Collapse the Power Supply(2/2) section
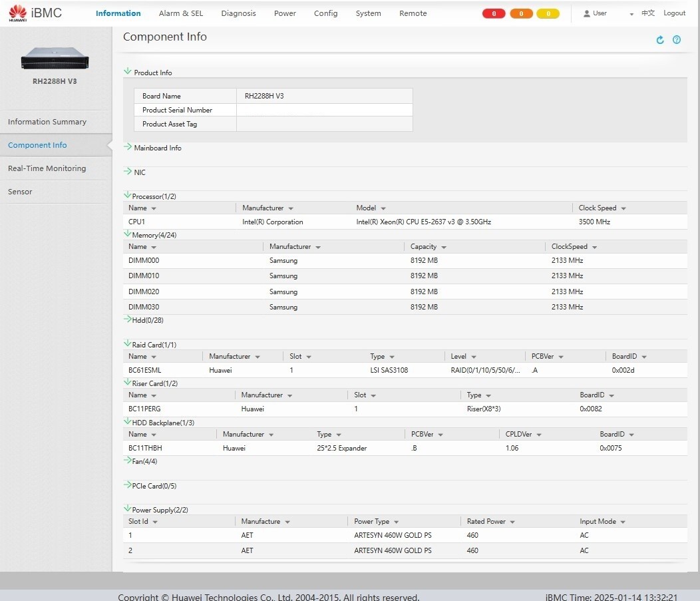This screenshot has width=700, height=601. (127, 509)
